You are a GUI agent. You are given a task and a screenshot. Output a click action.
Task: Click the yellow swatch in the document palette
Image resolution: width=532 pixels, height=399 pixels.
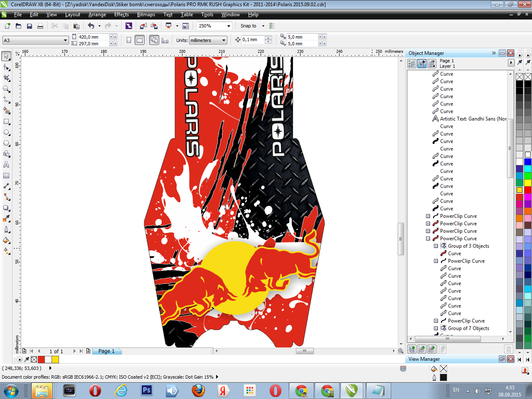[x=55, y=360]
